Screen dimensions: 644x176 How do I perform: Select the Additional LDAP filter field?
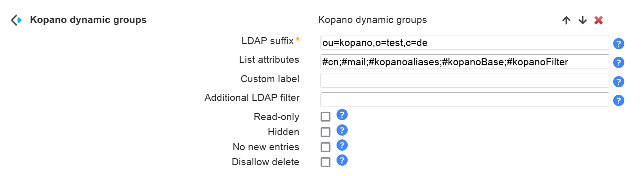465,99
